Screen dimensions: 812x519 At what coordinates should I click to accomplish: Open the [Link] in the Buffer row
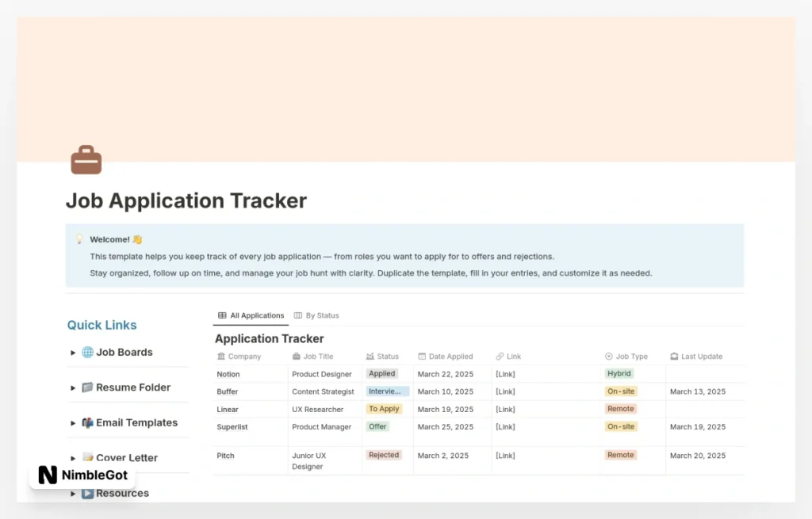coord(505,391)
